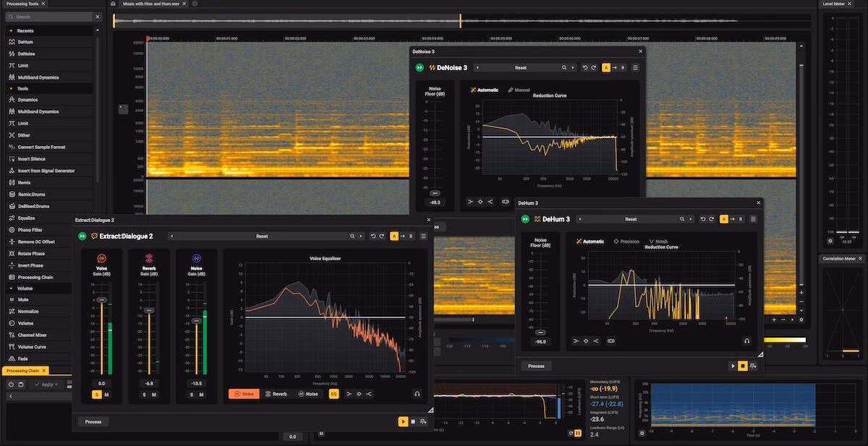Collapse the Tools section
The image size is (868, 446).
click(x=11, y=88)
